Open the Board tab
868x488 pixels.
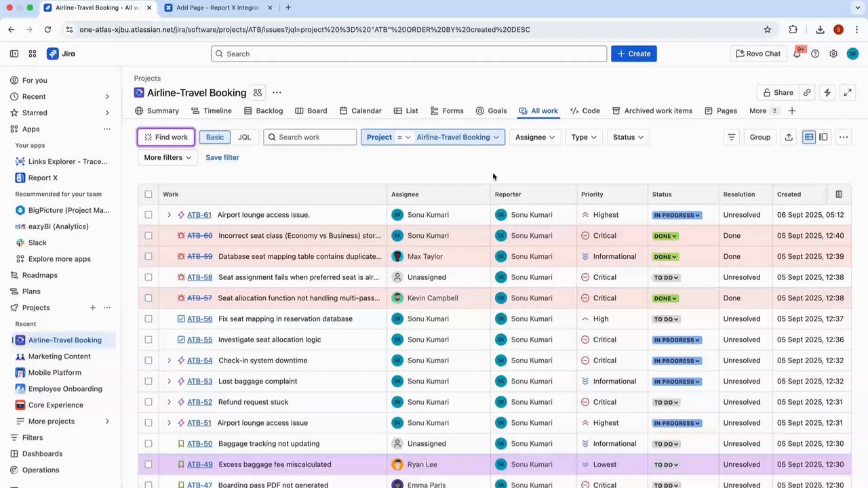pos(311,110)
